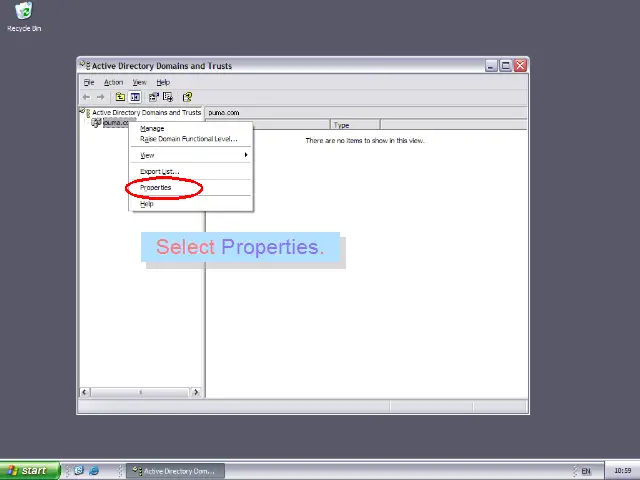This screenshot has width=640, height=480.
Task: Click the toolbar Help question mark icon
Action: pyautogui.click(x=187, y=97)
